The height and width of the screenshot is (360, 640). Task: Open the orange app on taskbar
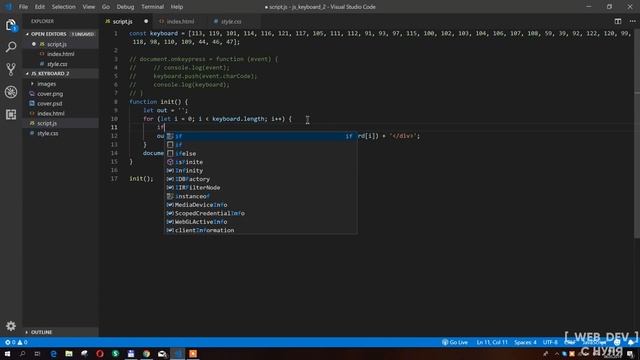click(x=193, y=353)
